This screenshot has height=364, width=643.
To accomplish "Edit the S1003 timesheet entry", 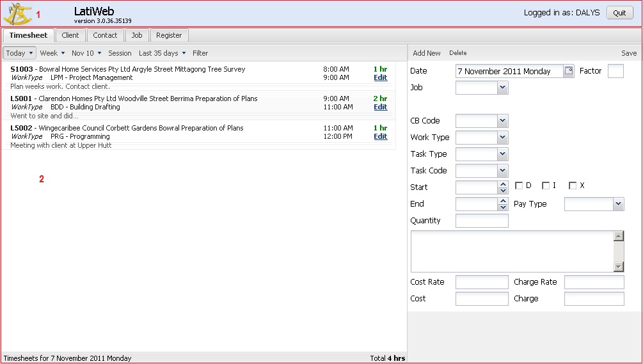I will point(380,78).
